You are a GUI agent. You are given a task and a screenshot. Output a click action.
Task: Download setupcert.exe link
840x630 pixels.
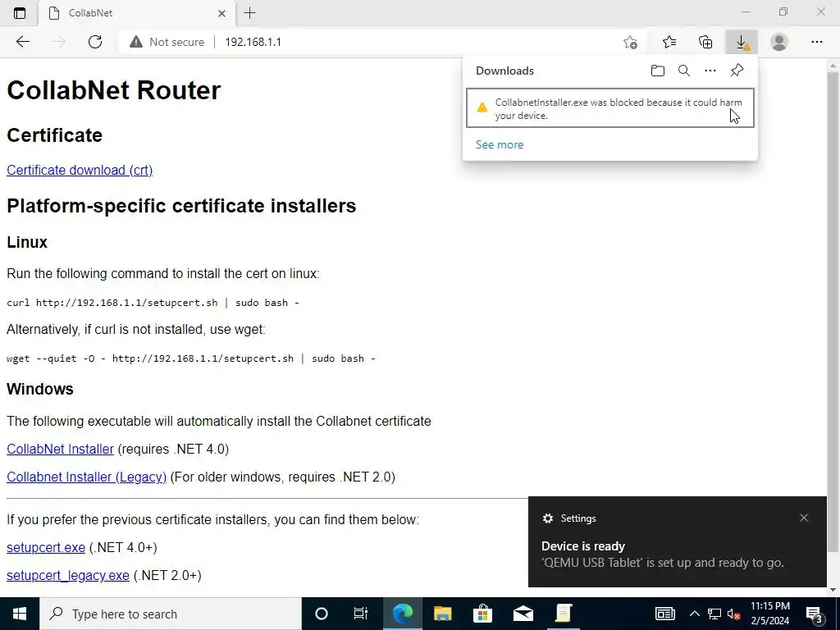tap(46, 547)
